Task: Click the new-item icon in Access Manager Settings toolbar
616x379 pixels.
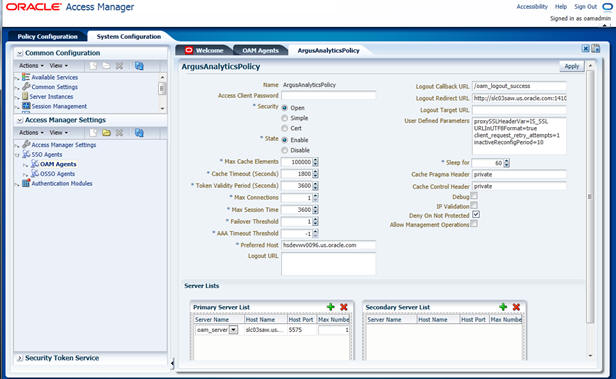Action: [93, 133]
